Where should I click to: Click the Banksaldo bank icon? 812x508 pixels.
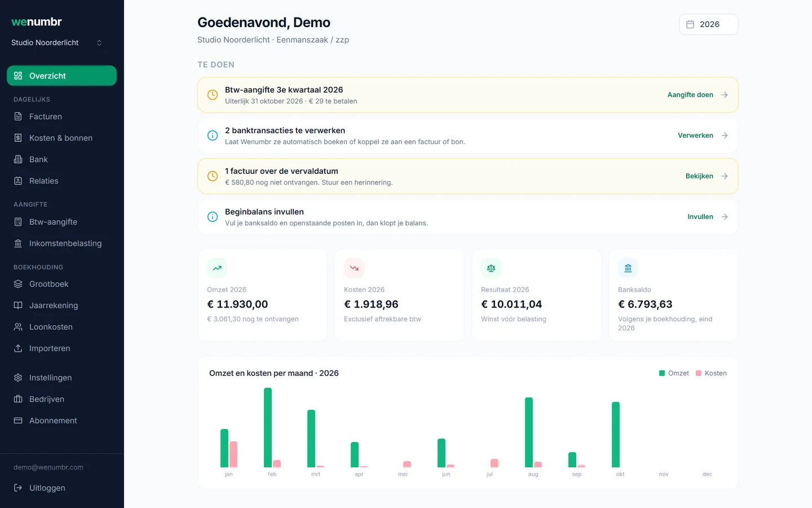point(628,268)
